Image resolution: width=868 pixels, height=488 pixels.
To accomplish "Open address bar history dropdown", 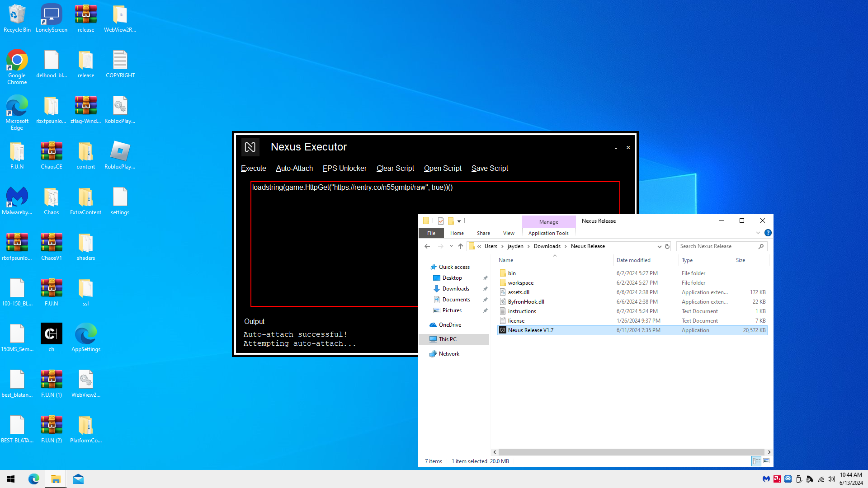I will click(659, 246).
